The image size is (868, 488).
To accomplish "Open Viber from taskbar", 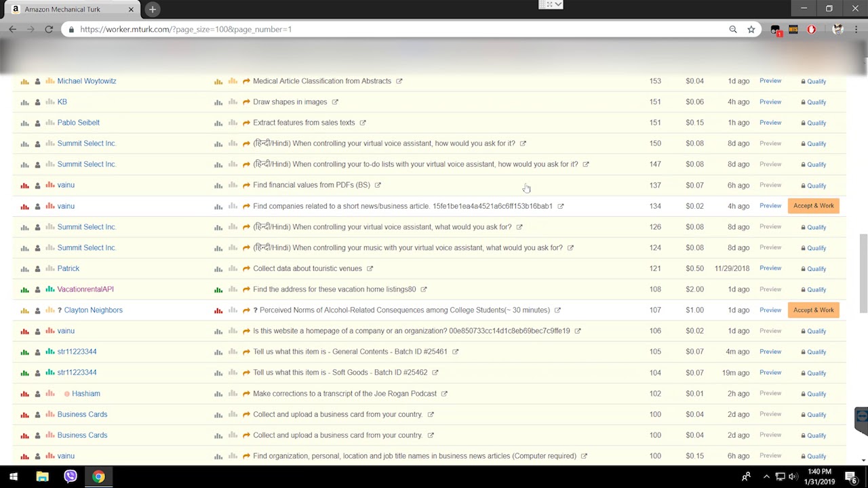I will 71,476.
